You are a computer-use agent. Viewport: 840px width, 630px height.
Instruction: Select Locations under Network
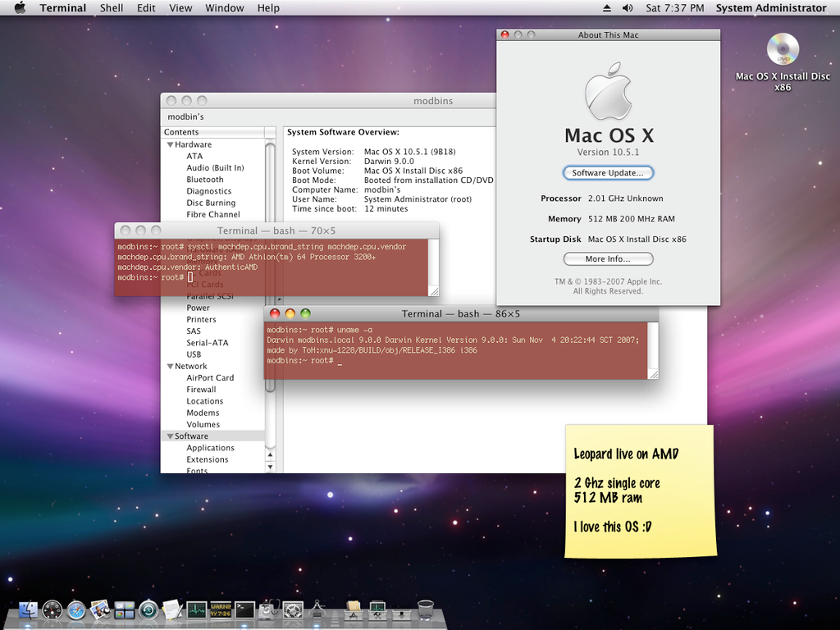[204, 402]
